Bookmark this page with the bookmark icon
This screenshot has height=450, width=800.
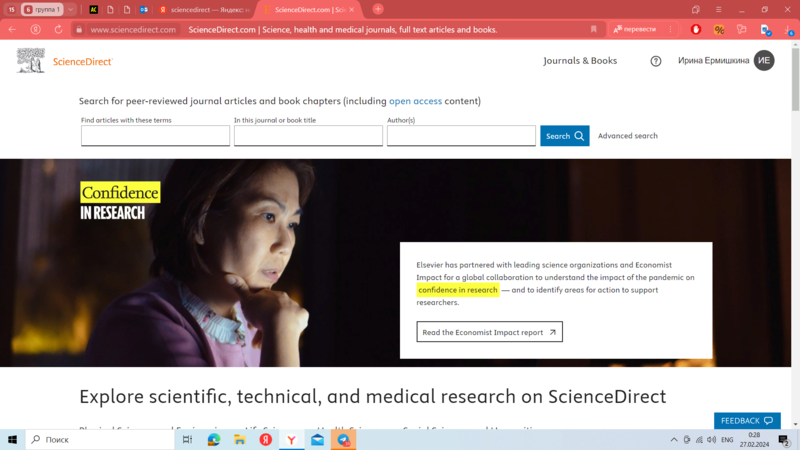pyautogui.click(x=593, y=30)
